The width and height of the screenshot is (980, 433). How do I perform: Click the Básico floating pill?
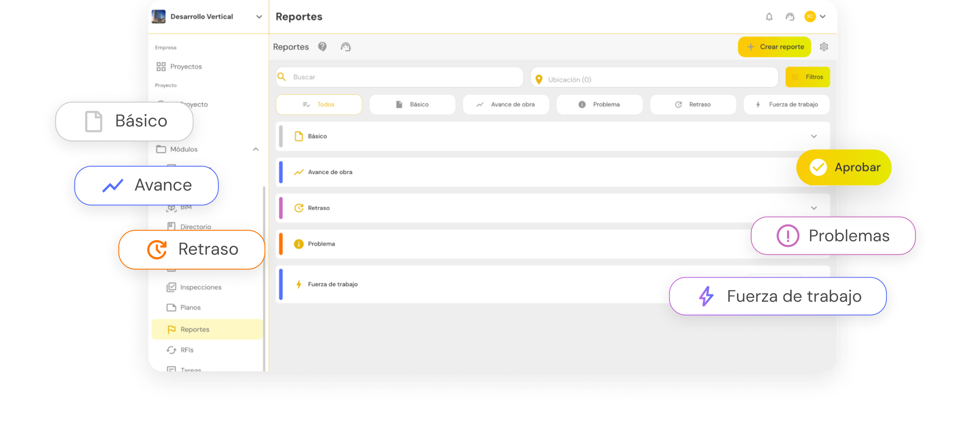[x=124, y=121]
